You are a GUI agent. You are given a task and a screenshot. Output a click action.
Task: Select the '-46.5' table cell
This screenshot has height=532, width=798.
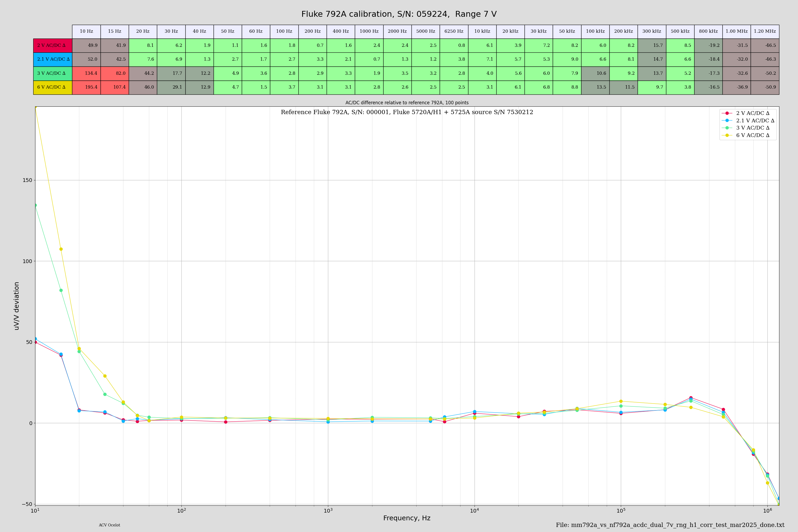point(765,45)
